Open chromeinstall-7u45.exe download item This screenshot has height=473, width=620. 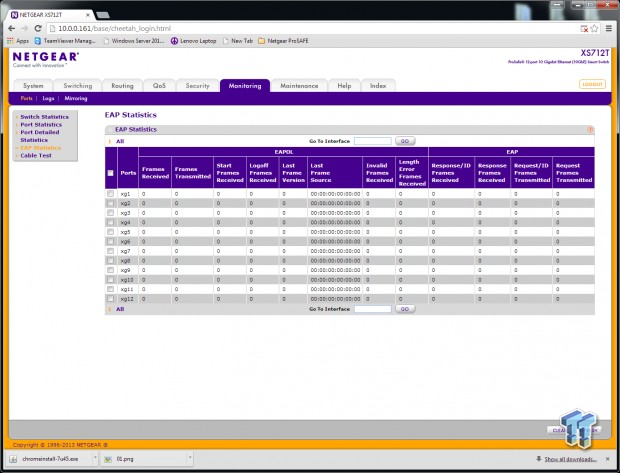[x=49, y=459]
